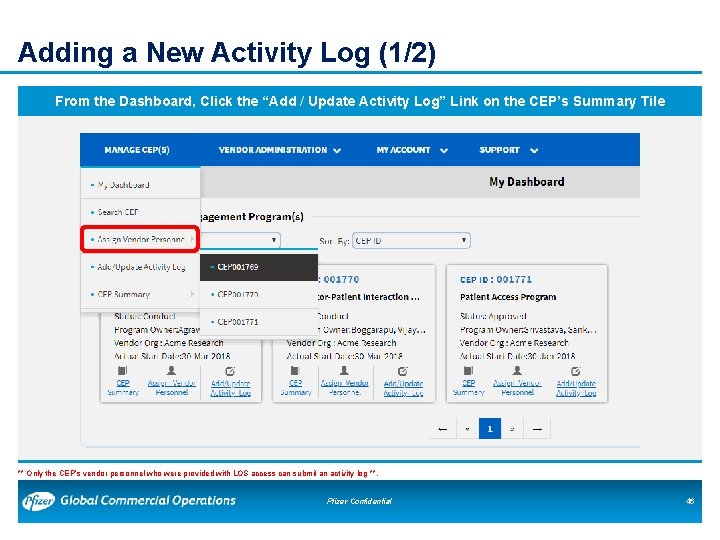Open Add/Update Activity Log link on 001771 tile
The image size is (720, 540).
pos(576,388)
